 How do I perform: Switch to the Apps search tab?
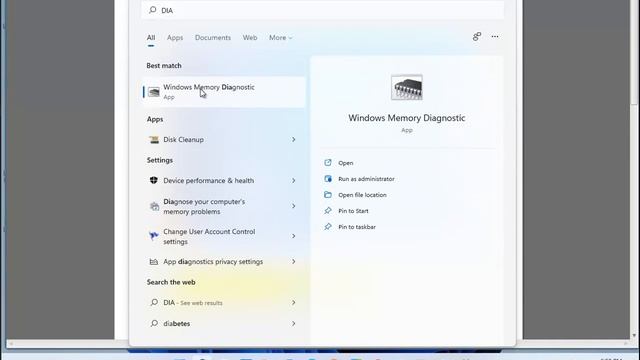click(175, 38)
